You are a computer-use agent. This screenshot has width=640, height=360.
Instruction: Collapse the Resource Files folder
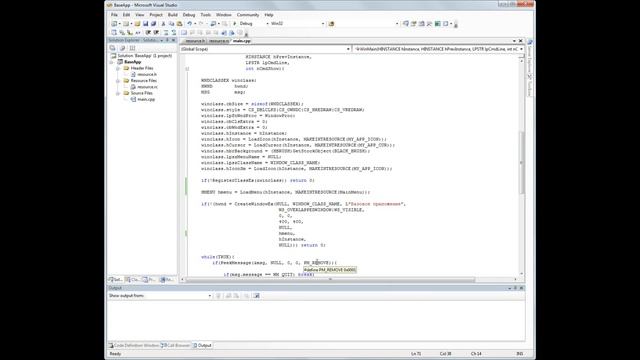(118, 81)
